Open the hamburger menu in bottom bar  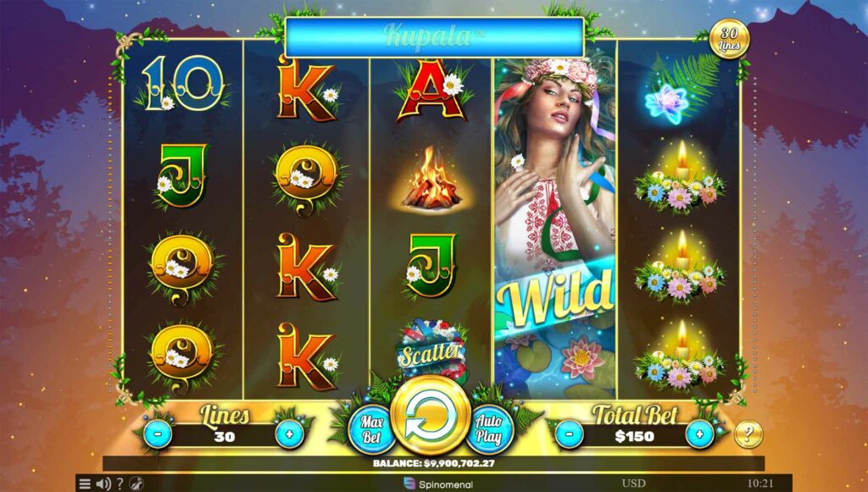tap(85, 484)
